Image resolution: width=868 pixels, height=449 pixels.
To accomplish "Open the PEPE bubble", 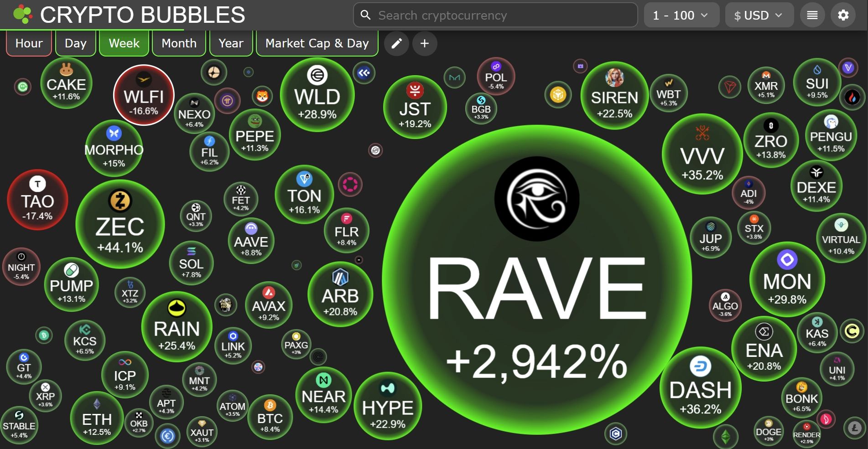I will pos(255,135).
